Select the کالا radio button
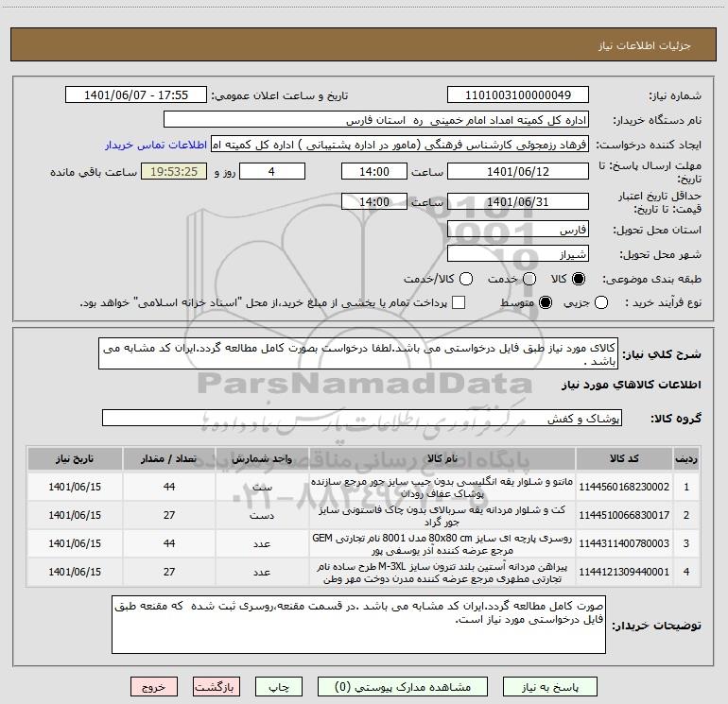Viewport: 728px width, 704px height. [x=579, y=279]
